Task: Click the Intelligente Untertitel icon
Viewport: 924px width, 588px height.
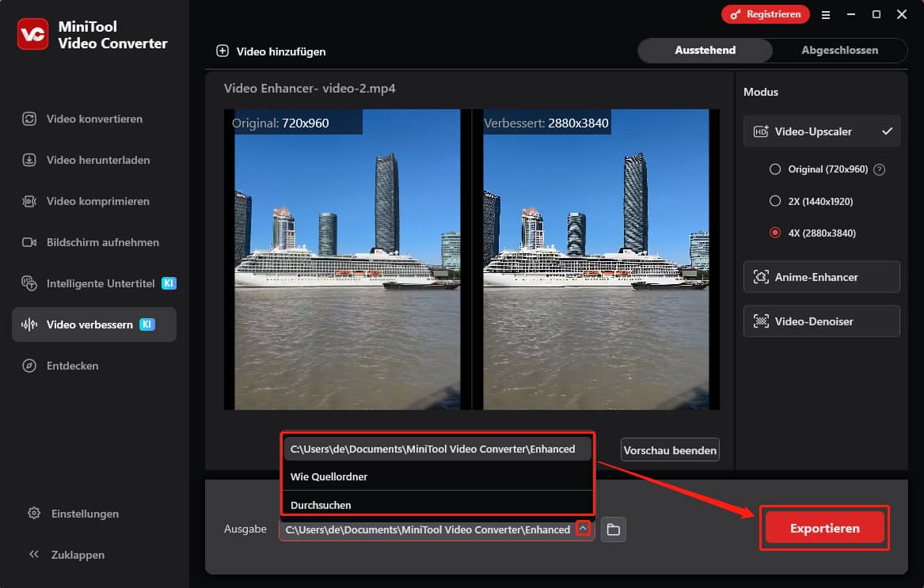Action: [x=29, y=283]
